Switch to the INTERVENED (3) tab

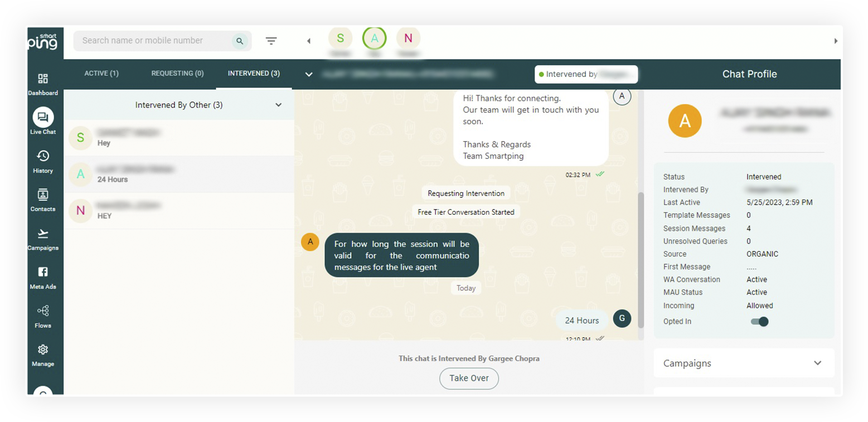(x=254, y=74)
